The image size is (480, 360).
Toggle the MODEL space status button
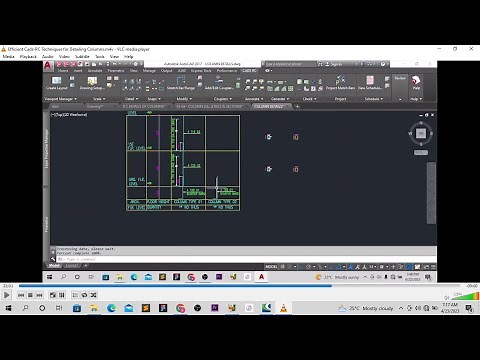point(271,266)
